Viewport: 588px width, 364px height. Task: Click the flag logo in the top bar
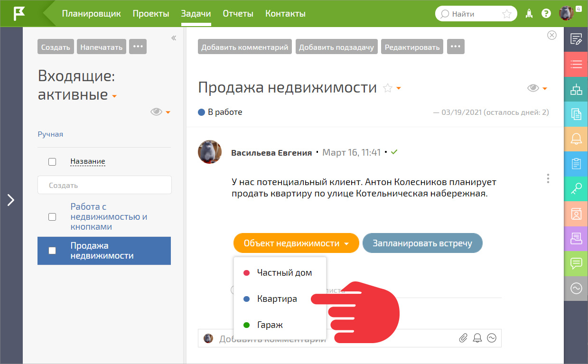point(19,14)
